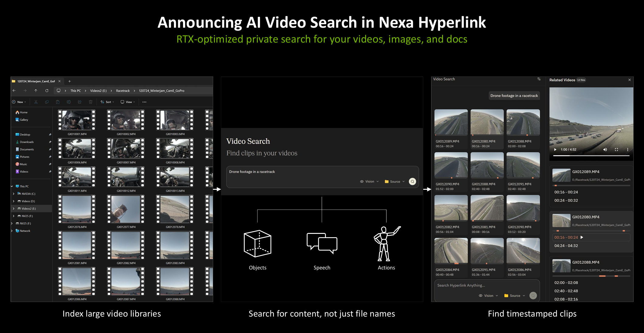Image resolution: width=644 pixels, height=333 pixels.
Task: Open the GX010001.MP4 video thumbnail
Action: click(x=77, y=120)
